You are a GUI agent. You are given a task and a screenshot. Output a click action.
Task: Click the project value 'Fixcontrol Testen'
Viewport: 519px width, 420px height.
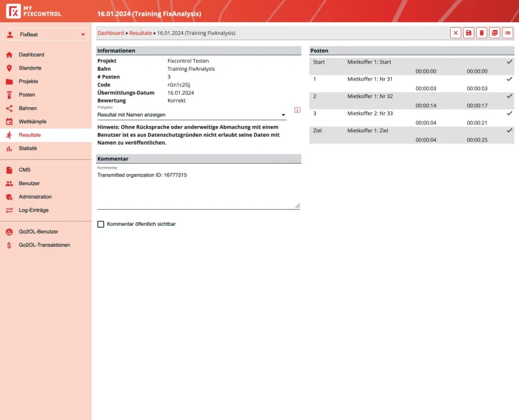(x=188, y=61)
